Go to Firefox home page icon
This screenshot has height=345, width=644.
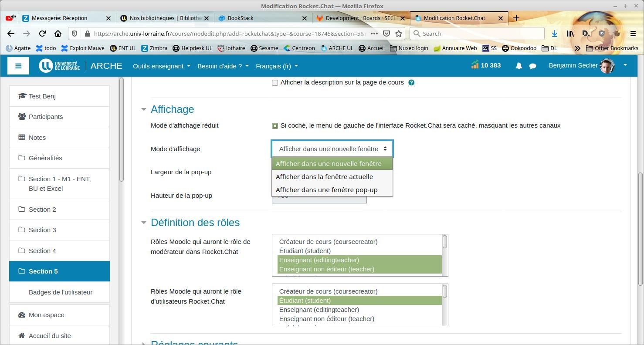pyautogui.click(x=58, y=34)
